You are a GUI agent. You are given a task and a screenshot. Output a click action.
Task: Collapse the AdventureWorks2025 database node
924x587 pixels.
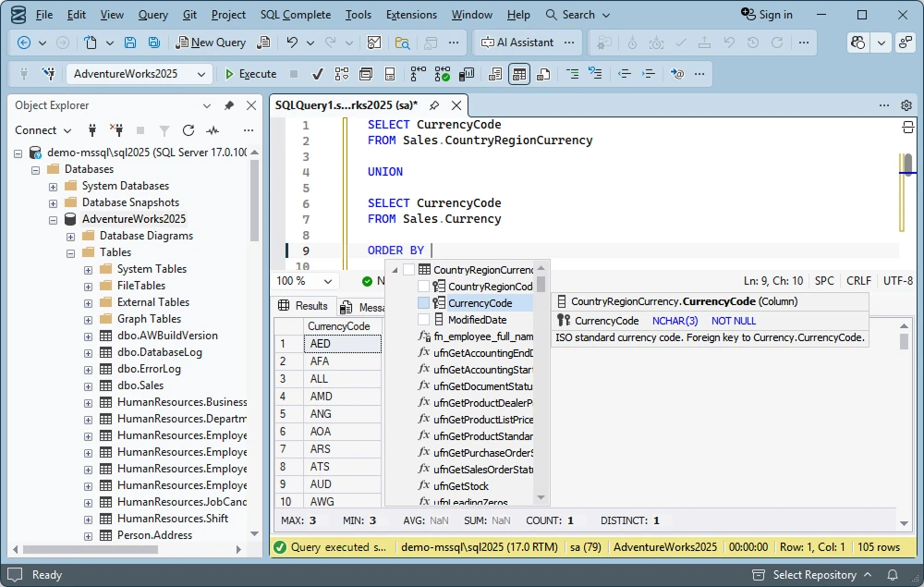pyautogui.click(x=53, y=219)
